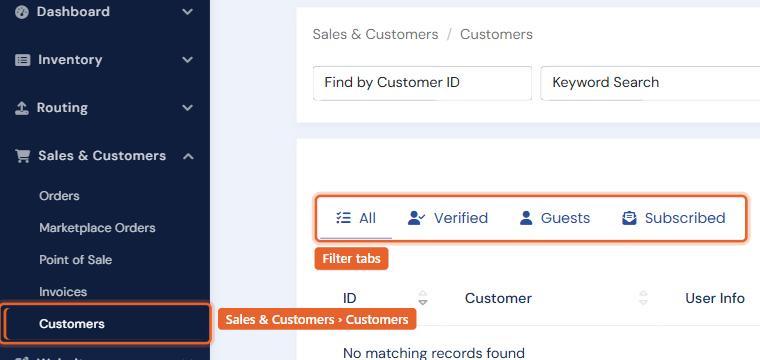Image resolution: width=760 pixels, height=360 pixels.
Task: Collapse the Sales & Customers chevron
Action: pyautogui.click(x=188, y=156)
